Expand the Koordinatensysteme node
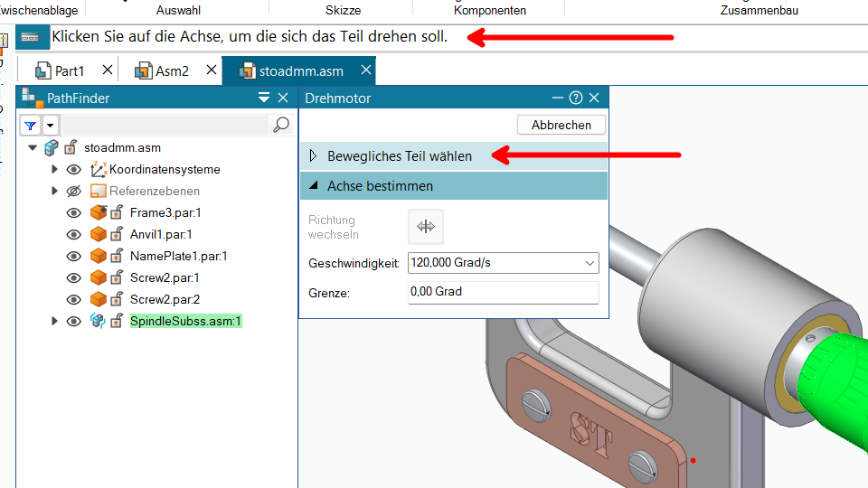This screenshot has height=488, width=868. (x=54, y=169)
